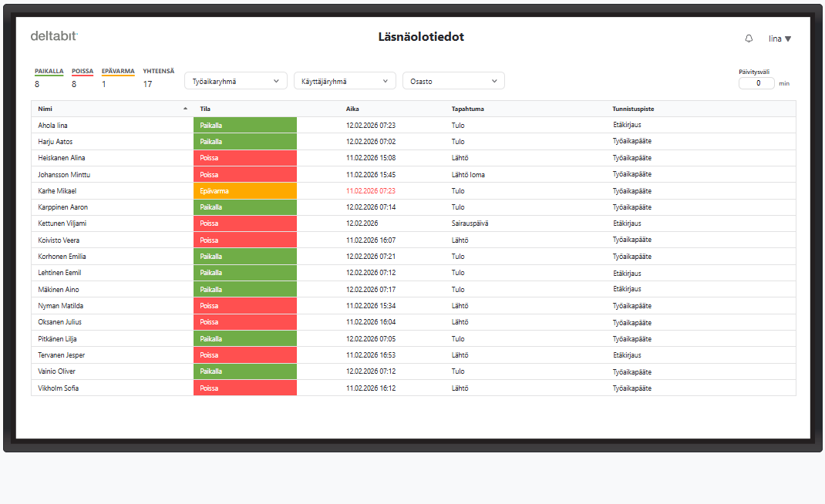Click the deltabit logo
Screen dimensions: 825x504
tap(54, 36)
